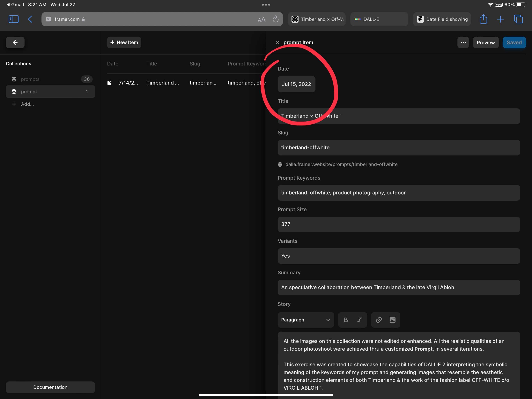Open the Jul 15, 2022 date picker
This screenshot has height=399, width=532.
(x=296, y=84)
